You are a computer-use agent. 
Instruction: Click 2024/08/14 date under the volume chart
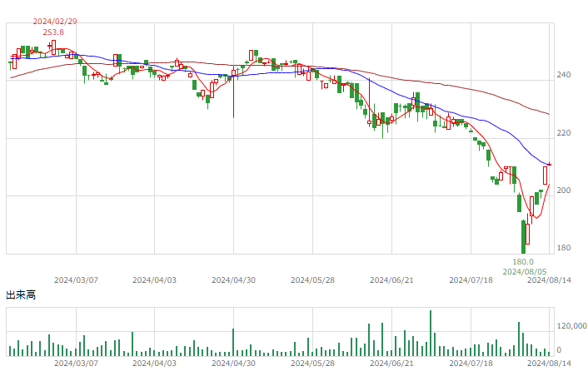550,364
